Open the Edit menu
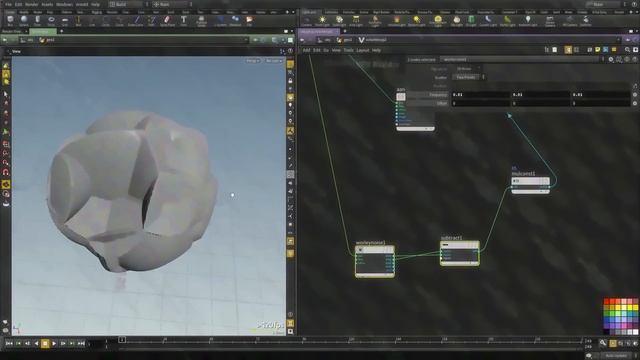The height and width of the screenshot is (360, 640). coord(18,4)
